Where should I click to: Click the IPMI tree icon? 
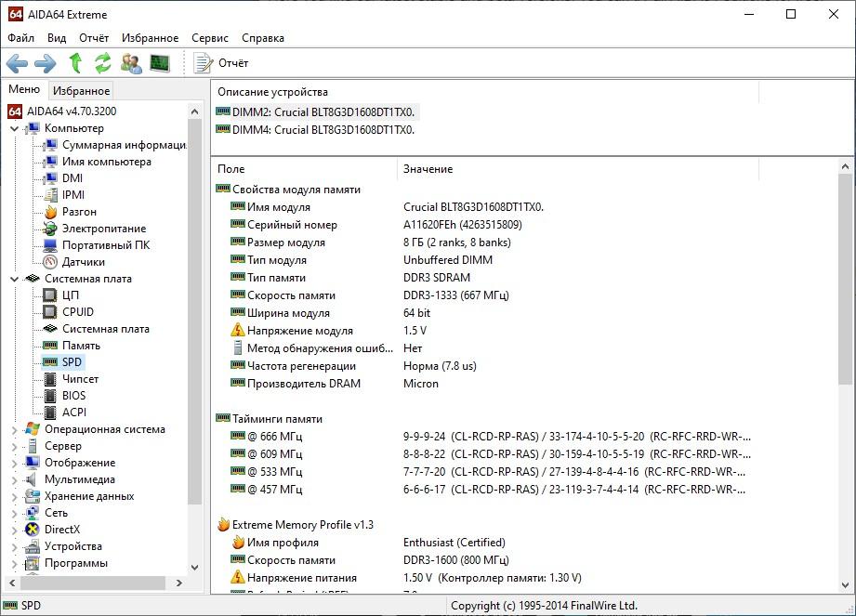(x=50, y=195)
